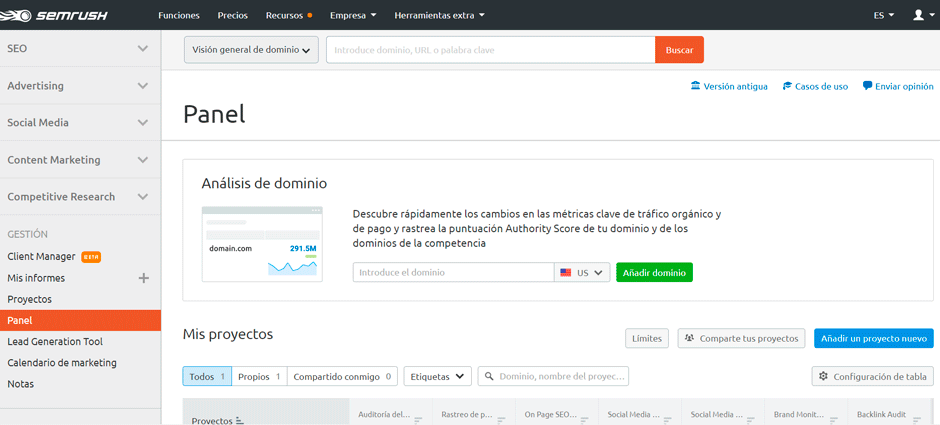
Task: Open Configuración de tabla button
Action: tap(872, 376)
